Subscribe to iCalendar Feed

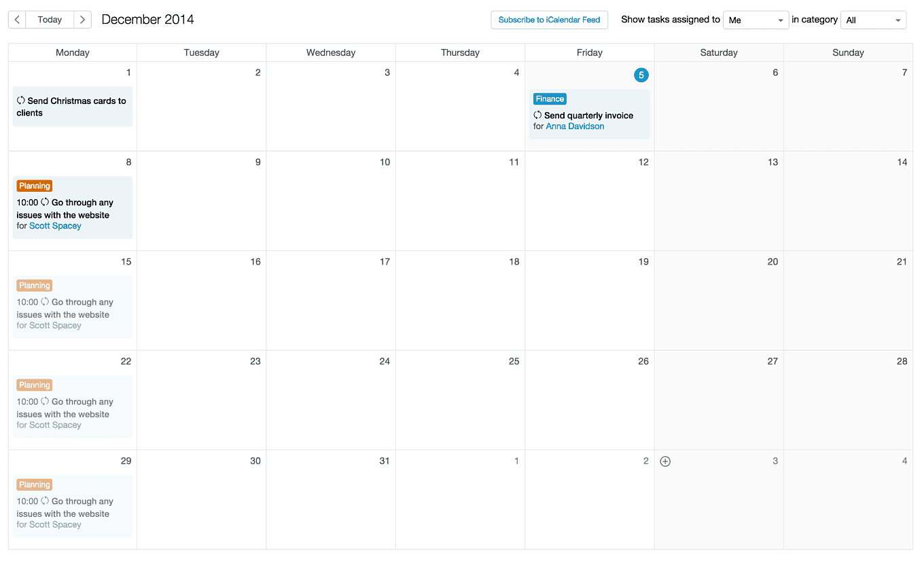(549, 20)
